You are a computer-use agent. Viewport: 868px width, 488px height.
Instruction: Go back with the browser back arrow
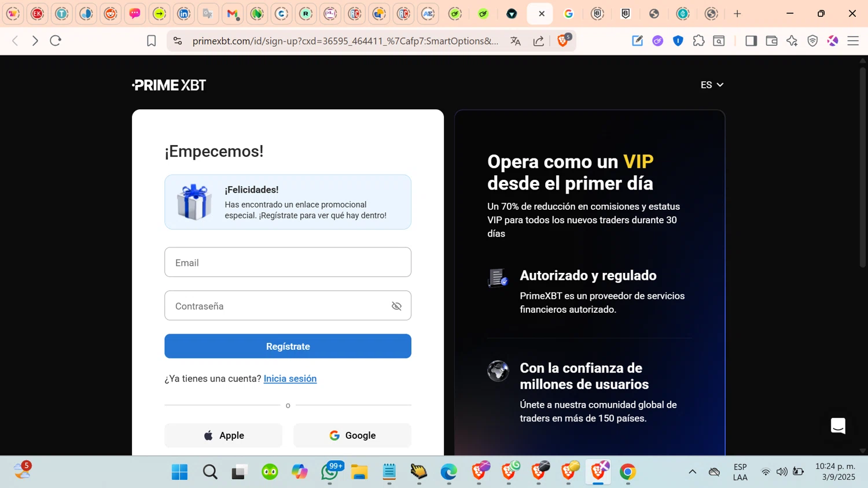pos(15,41)
